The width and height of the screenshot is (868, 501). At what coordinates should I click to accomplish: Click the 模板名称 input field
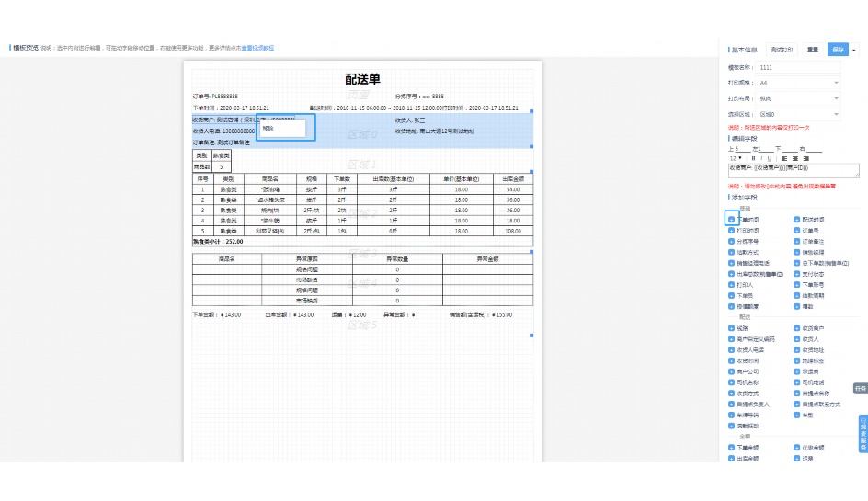coord(798,67)
